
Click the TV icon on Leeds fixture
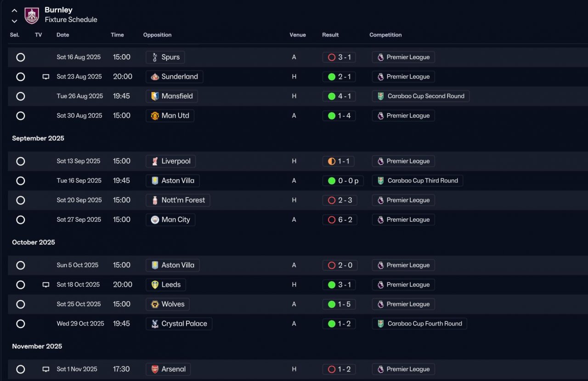[46, 285]
